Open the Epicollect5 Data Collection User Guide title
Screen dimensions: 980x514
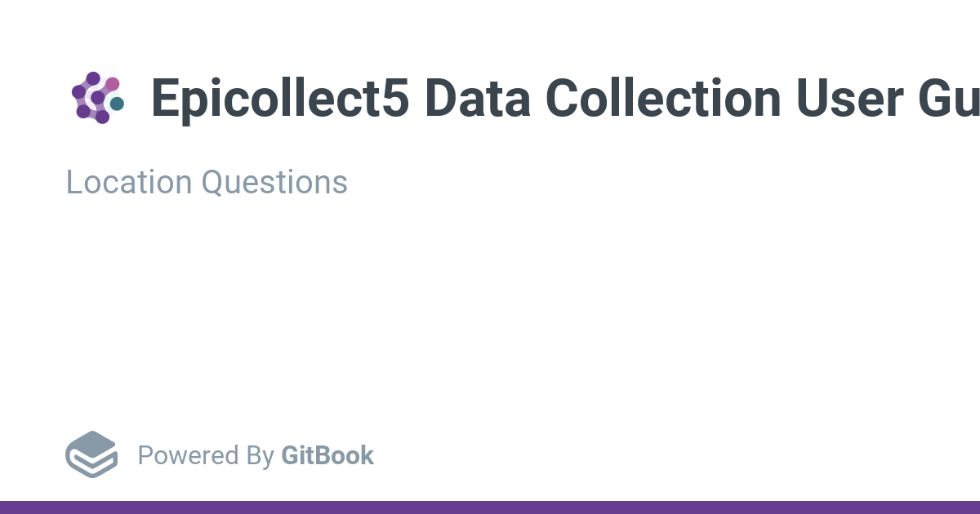(563, 98)
